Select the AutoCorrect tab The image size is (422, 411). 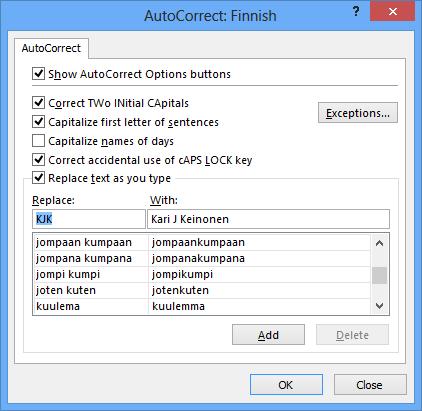pos(51,48)
